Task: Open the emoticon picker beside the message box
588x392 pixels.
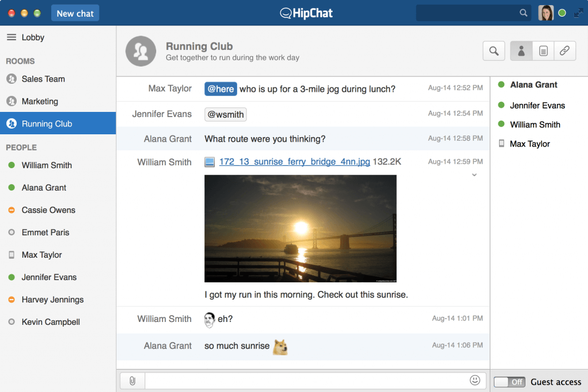Action: pos(475,381)
